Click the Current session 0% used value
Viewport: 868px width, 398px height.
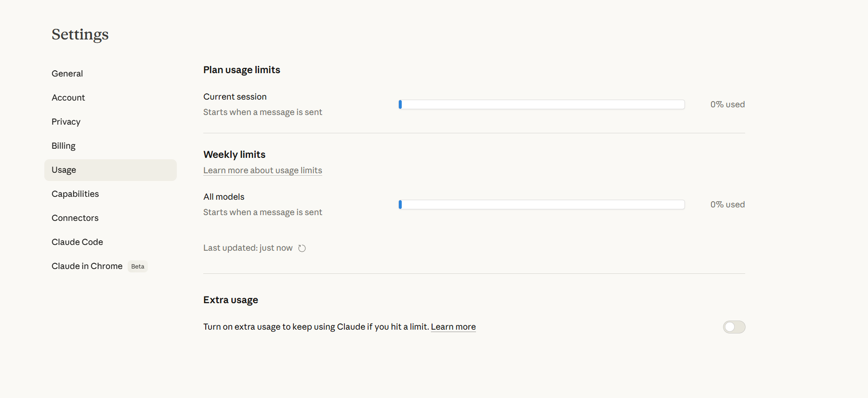point(727,104)
